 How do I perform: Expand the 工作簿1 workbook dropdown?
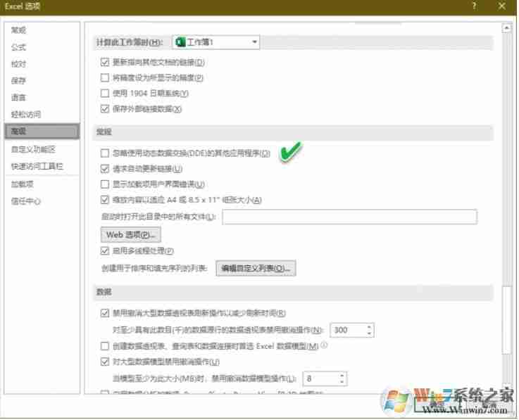(254, 42)
